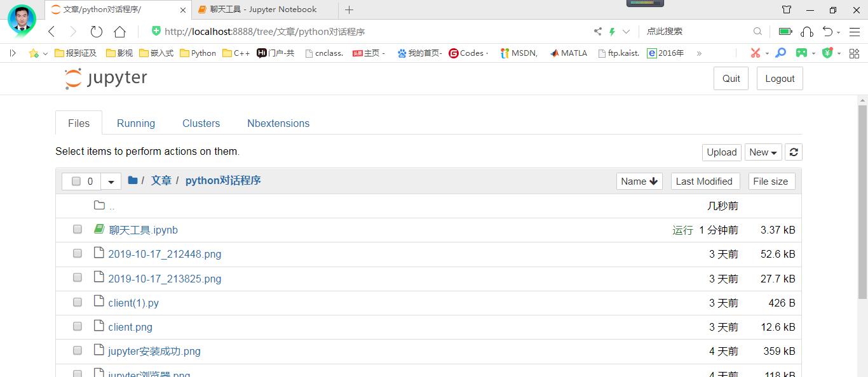Click the T-shirt skin icon in title bar
The width and height of the screenshot is (868, 377).
tap(787, 10)
